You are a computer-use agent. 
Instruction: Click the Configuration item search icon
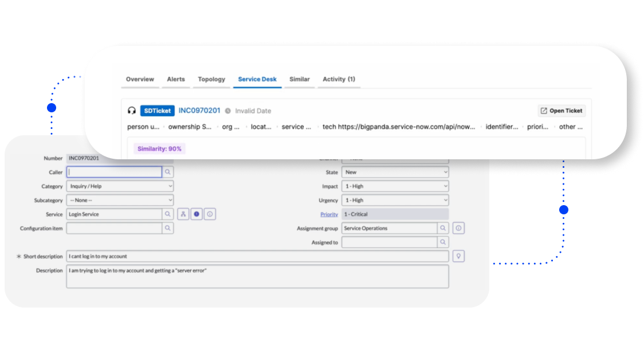(167, 228)
